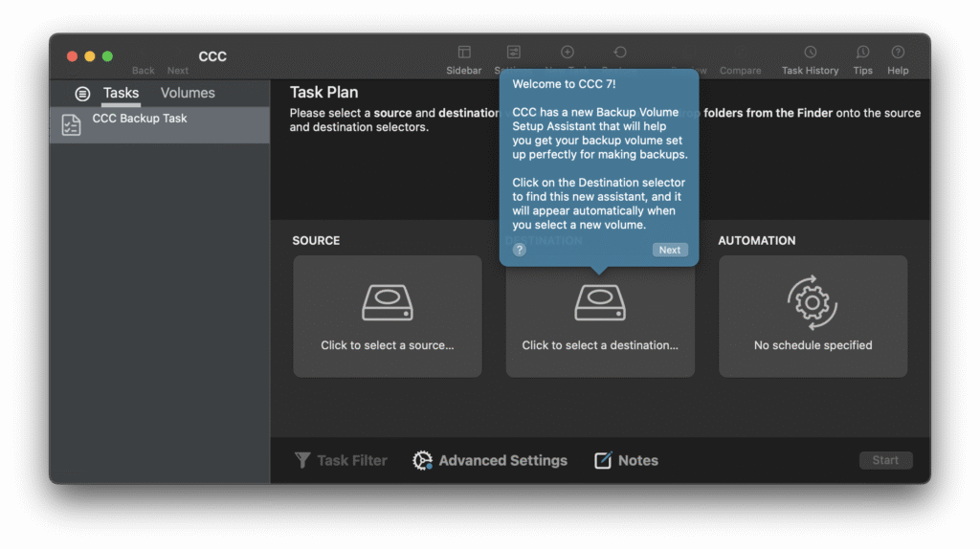Click the CCC window title

[212, 56]
